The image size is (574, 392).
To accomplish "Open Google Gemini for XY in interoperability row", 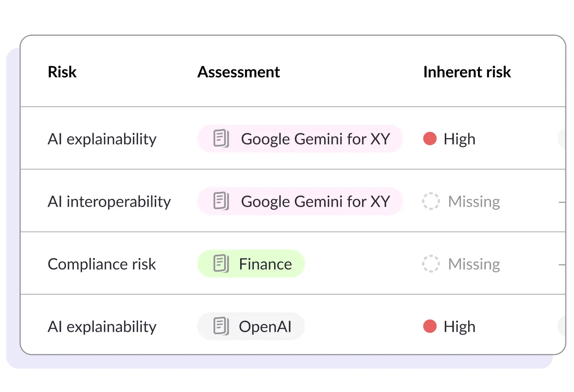I will coord(300,201).
